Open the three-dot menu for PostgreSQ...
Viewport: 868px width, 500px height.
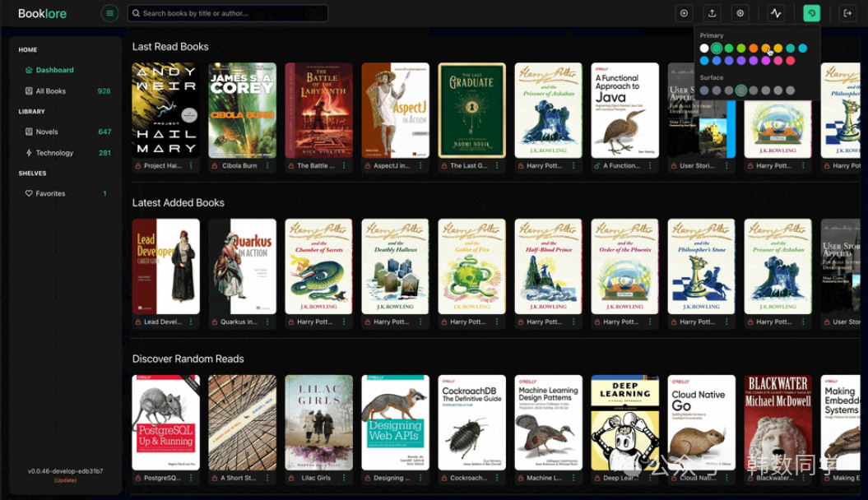click(191, 478)
